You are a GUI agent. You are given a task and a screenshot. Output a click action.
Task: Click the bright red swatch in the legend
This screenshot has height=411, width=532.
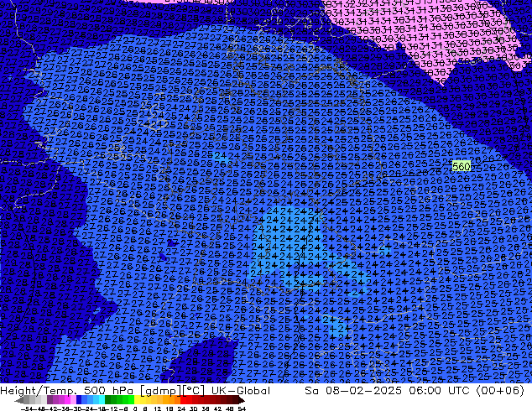[184, 399]
